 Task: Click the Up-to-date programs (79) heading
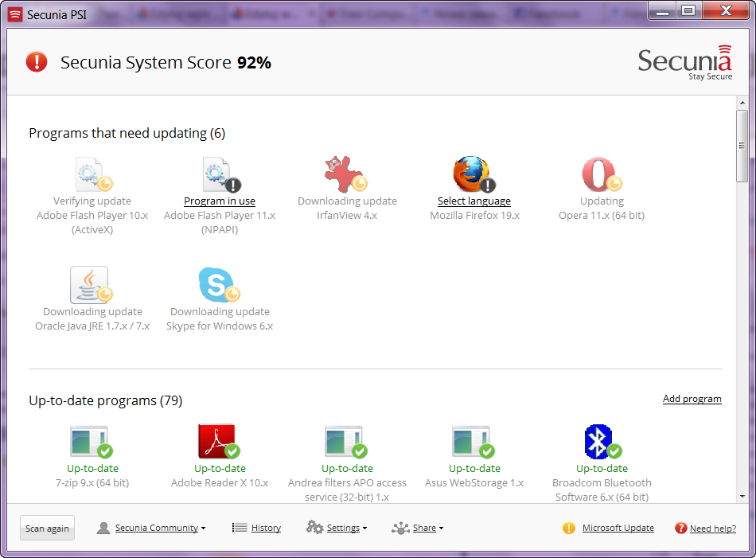coord(106,400)
